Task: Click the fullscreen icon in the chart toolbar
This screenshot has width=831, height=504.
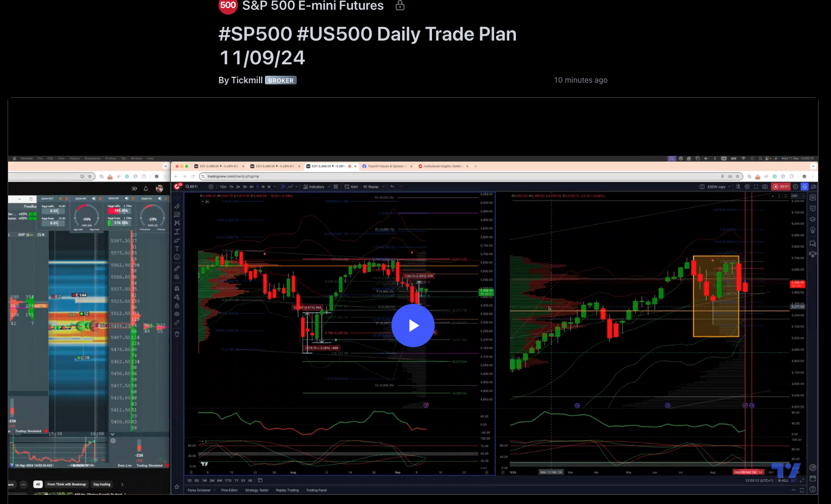Action: pyautogui.click(x=756, y=187)
